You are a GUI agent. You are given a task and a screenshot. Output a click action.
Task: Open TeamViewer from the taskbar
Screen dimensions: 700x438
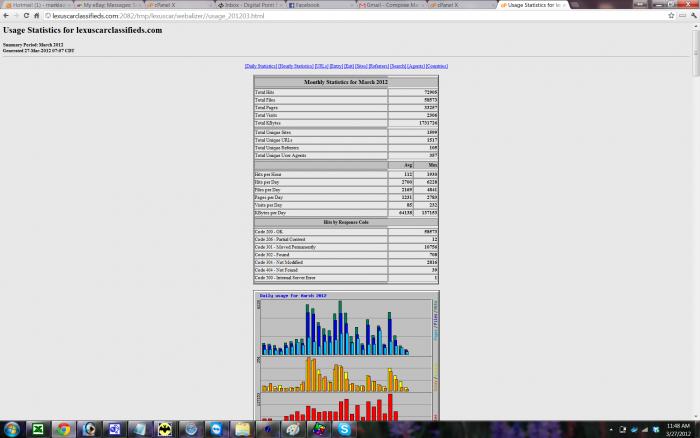click(x=217, y=429)
